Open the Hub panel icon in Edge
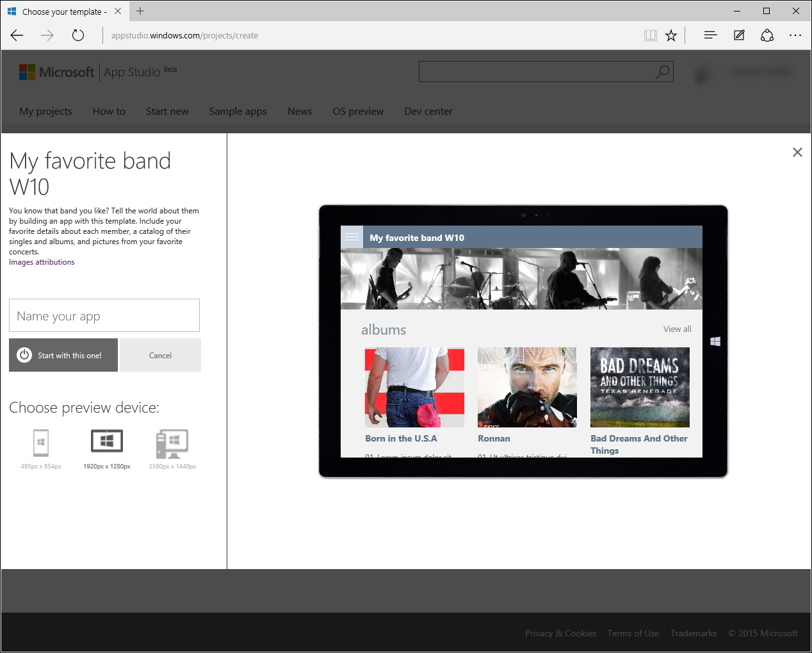The height and width of the screenshot is (653, 812). click(710, 35)
